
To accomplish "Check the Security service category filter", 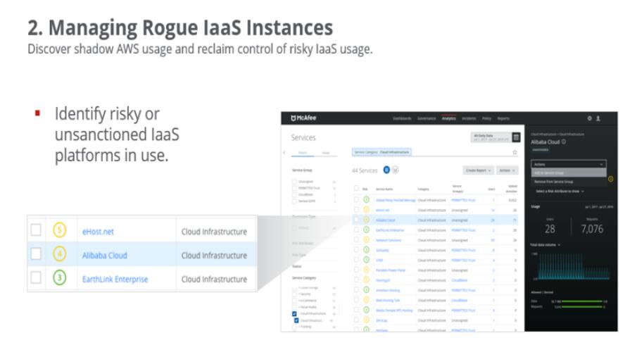I will pyautogui.click(x=294, y=294).
